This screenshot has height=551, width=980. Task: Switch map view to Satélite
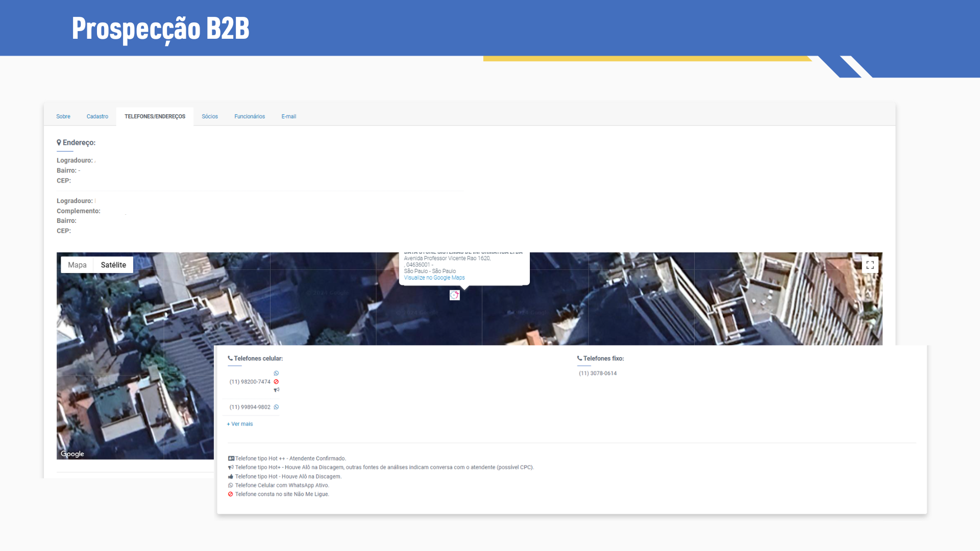pos(113,265)
